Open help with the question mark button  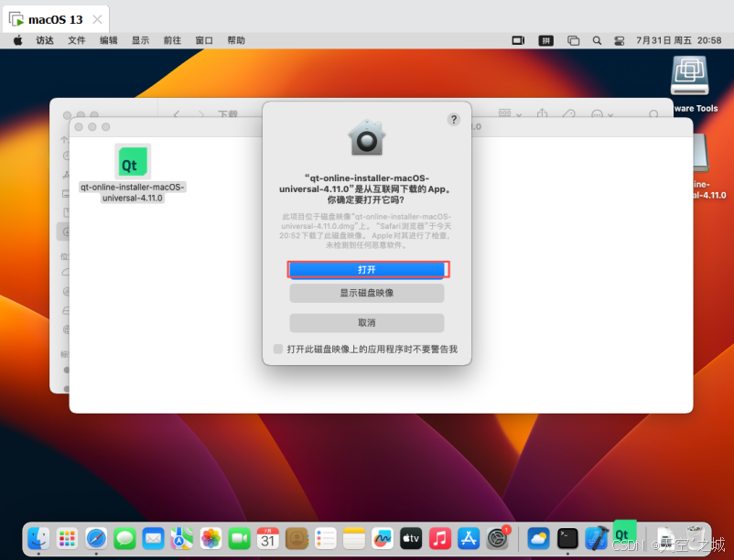coord(453,120)
